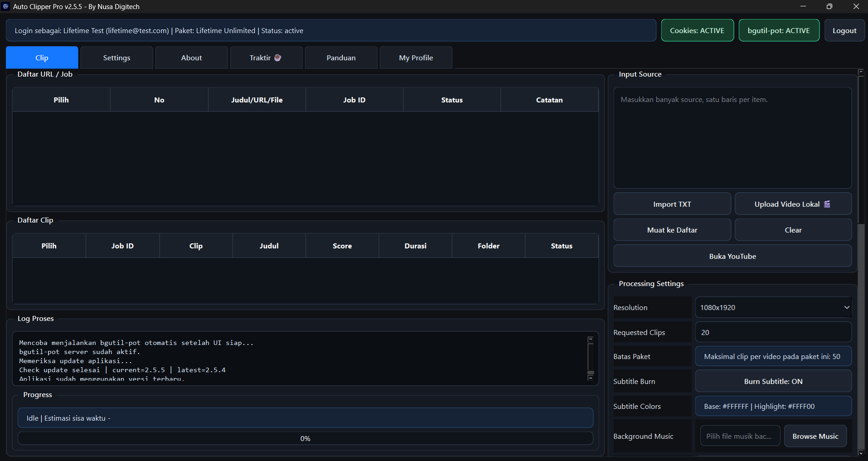
Task: Focus the Input Source text area
Action: 732,138
